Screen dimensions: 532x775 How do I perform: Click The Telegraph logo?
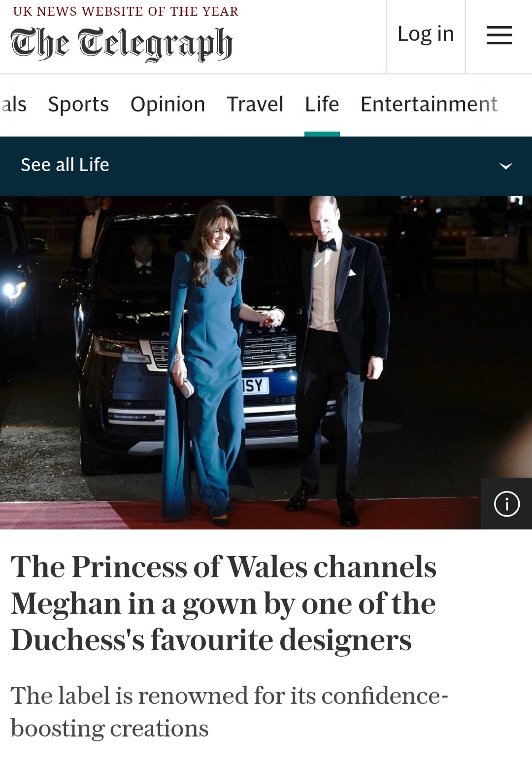coord(121,44)
